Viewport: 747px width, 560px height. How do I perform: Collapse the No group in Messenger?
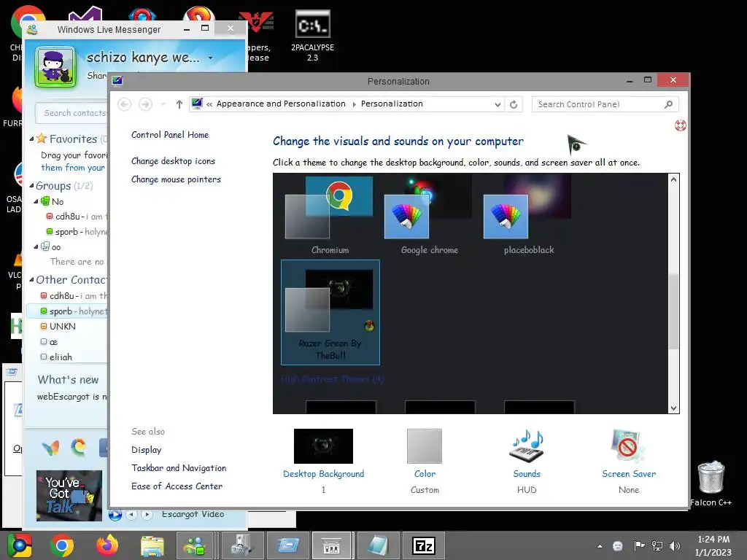[36, 201]
